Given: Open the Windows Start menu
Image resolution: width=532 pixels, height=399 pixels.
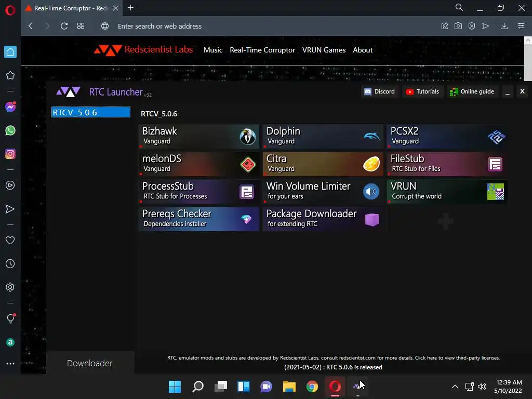Looking at the screenshot, I should point(175,387).
